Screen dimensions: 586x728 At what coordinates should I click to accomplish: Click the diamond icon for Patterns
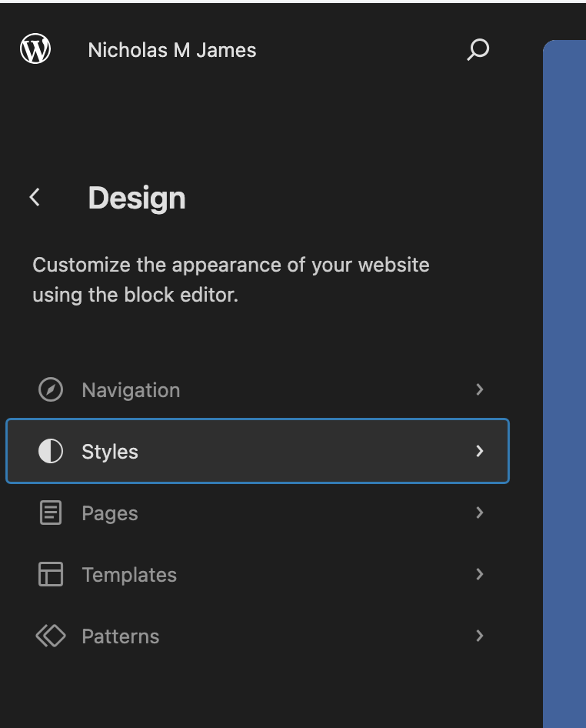click(51, 636)
